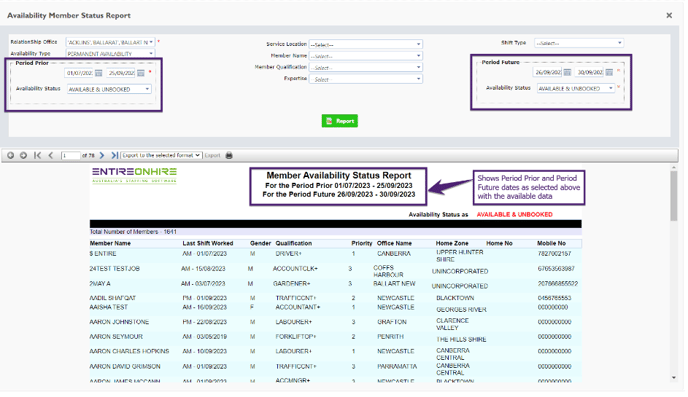Viewport: 688px width, 397px height.
Task: Select member name AARON DAVID GRIMSON
Action: coord(125,366)
